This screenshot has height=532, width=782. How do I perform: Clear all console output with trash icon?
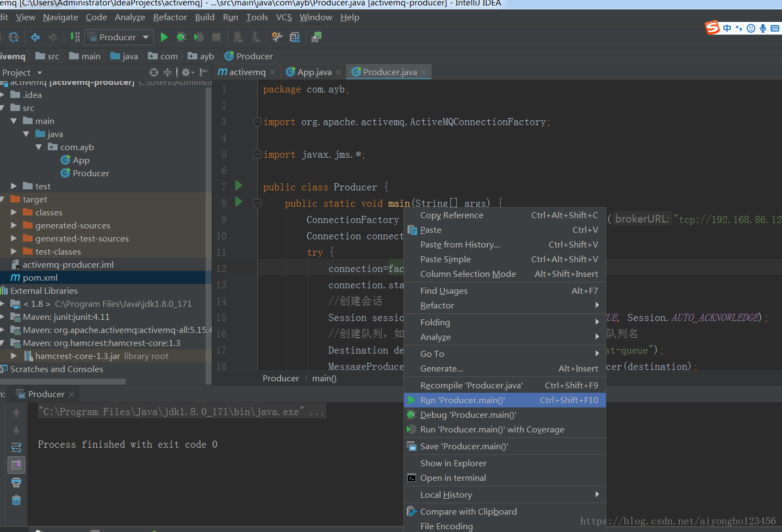16,500
